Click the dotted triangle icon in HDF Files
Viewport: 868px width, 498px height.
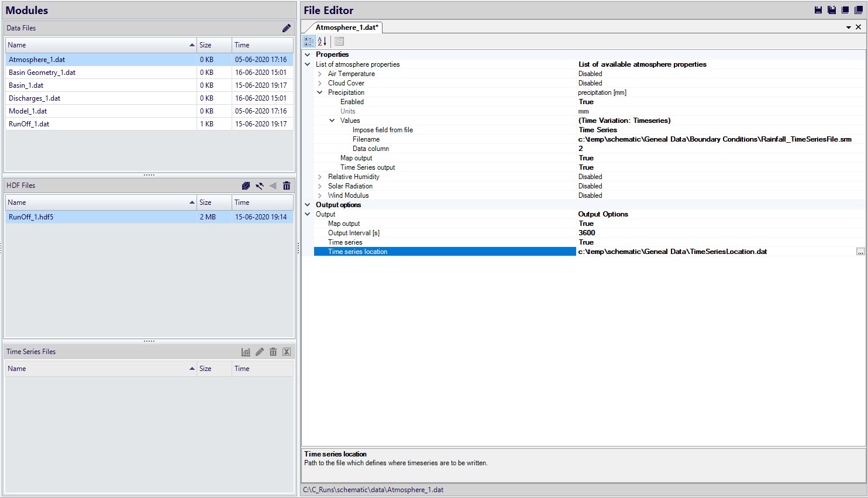click(273, 186)
